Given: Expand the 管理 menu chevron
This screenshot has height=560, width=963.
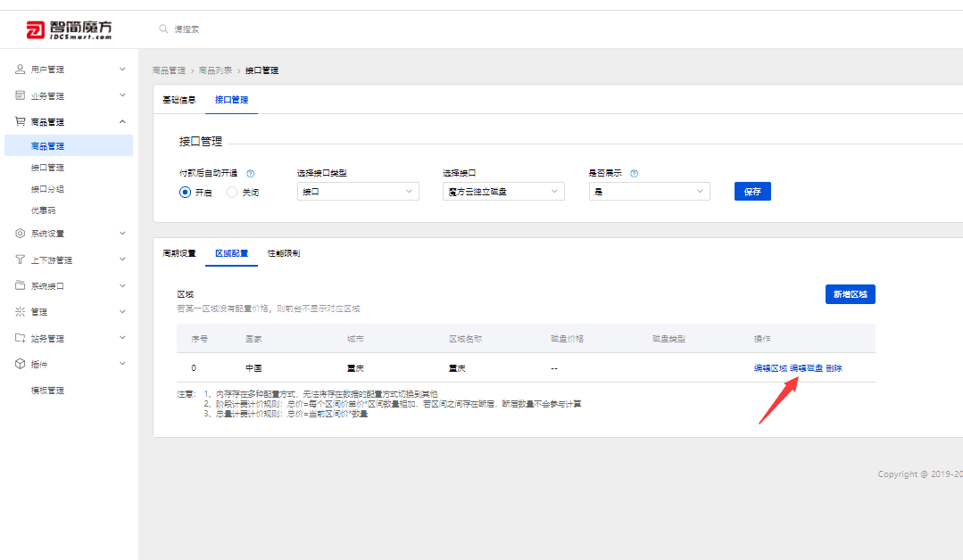Looking at the screenshot, I should (x=122, y=311).
